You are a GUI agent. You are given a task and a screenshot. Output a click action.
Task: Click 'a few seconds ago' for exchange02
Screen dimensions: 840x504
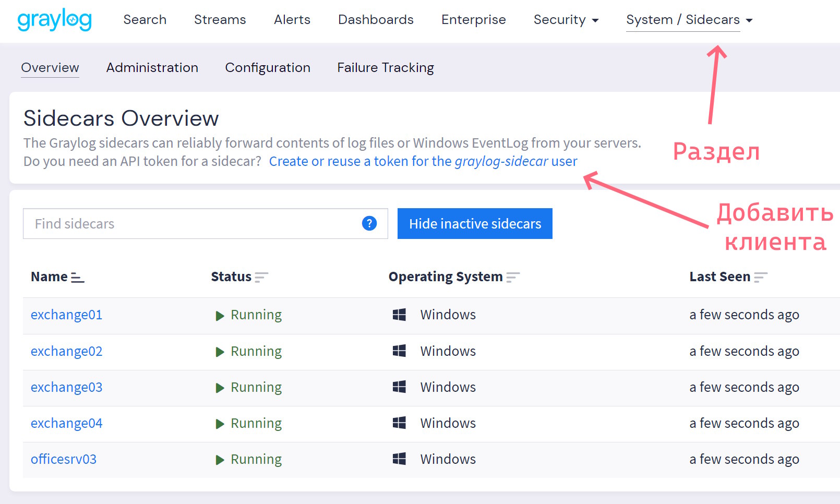pyautogui.click(x=744, y=351)
